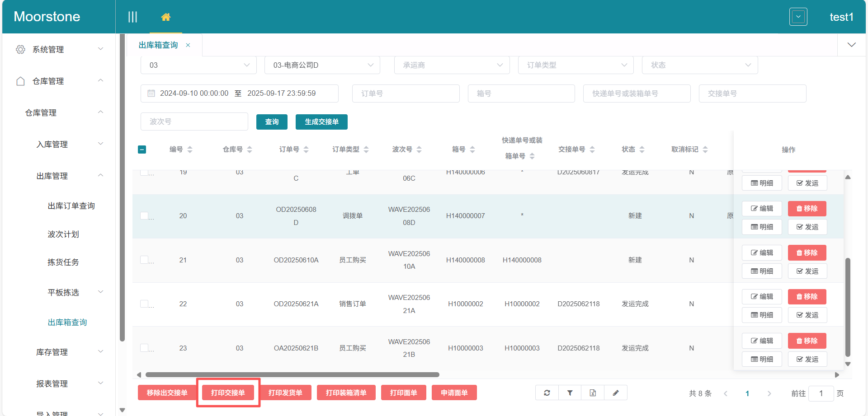Open 波次计划 from sidebar menu

click(63, 234)
